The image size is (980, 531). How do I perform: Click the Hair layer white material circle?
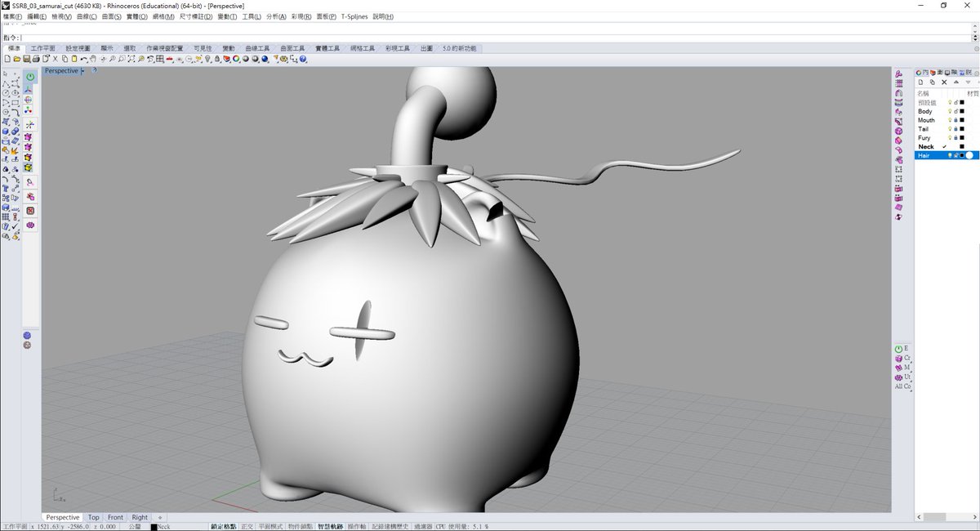click(x=969, y=155)
